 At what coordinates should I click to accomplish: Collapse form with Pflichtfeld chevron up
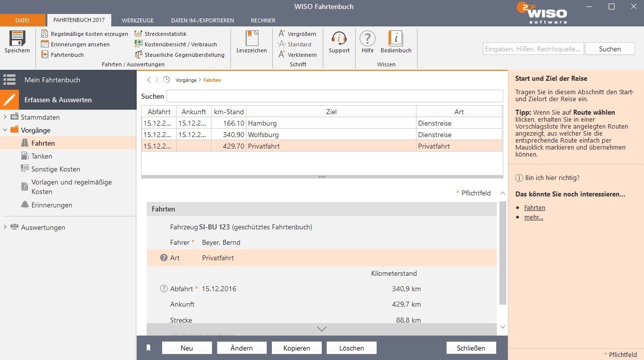pyautogui.click(x=502, y=193)
